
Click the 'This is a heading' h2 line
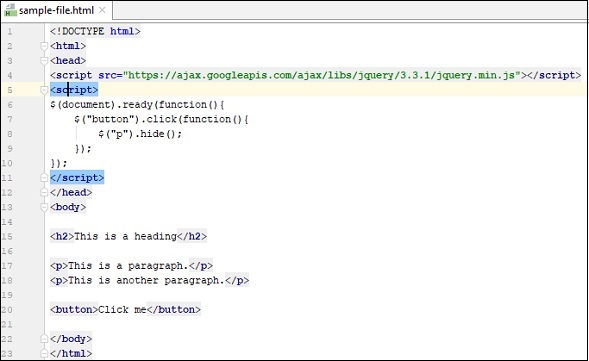(128, 236)
